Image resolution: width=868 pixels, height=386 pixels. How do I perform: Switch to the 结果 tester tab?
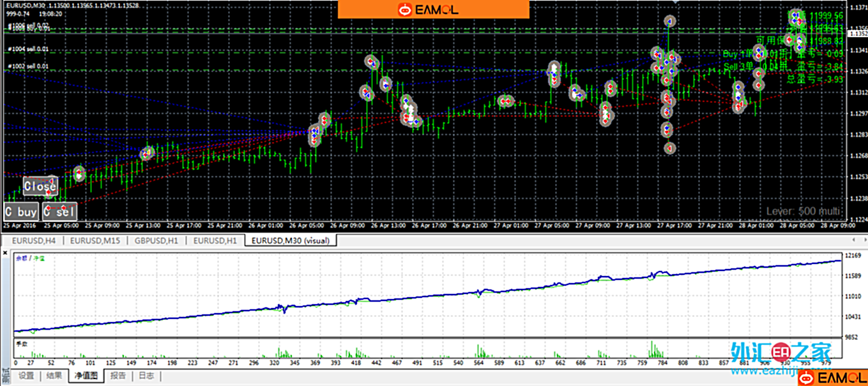[x=54, y=376]
